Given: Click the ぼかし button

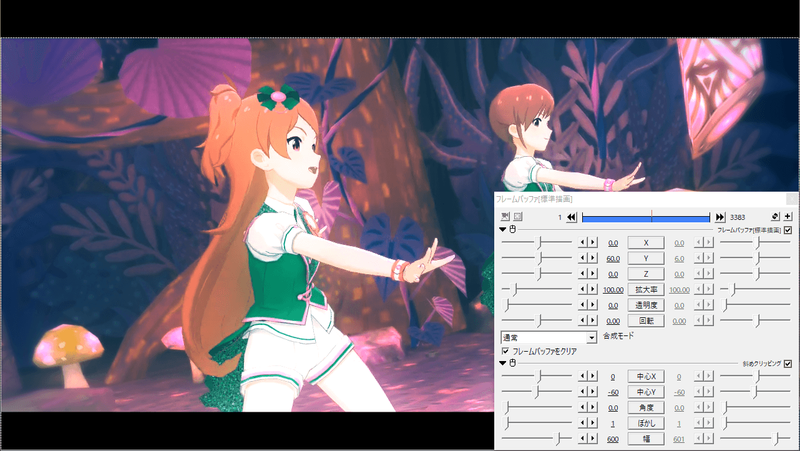Looking at the screenshot, I should click(x=646, y=423).
